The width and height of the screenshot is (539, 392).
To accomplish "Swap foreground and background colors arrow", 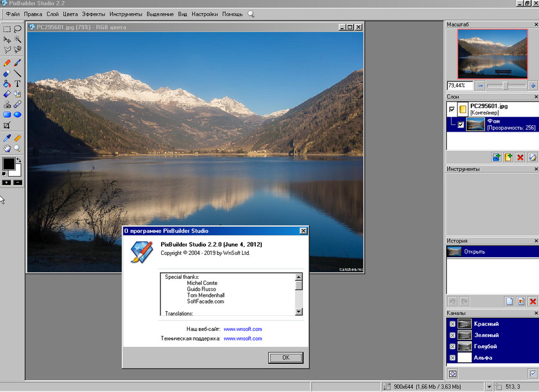I will (x=19, y=160).
